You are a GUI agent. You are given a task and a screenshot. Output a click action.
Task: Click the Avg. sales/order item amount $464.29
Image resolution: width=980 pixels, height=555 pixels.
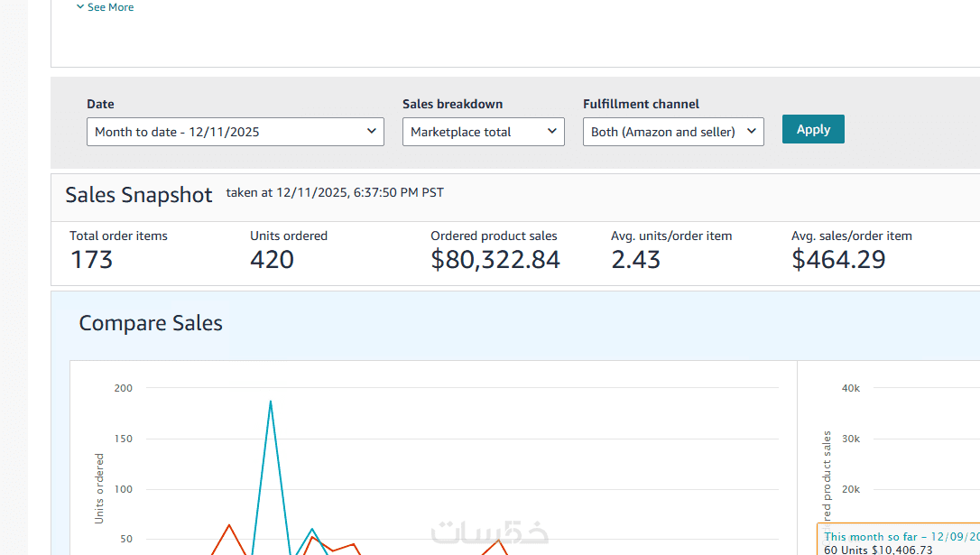pyautogui.click(x=838, y=260)
